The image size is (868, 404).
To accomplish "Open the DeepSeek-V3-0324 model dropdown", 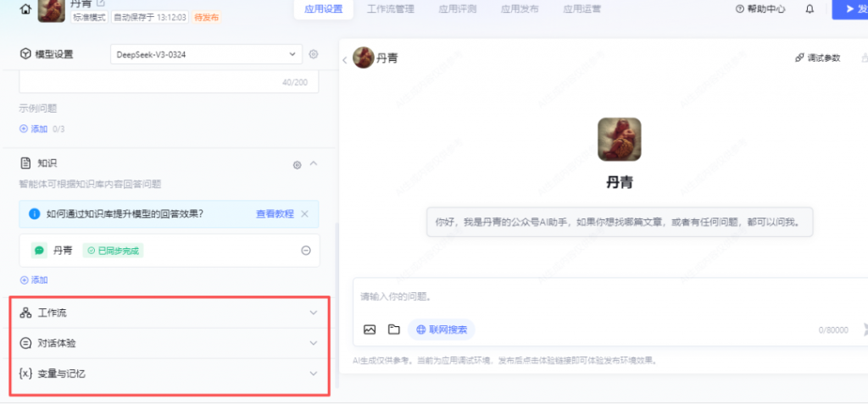I will tap(206, 54).
